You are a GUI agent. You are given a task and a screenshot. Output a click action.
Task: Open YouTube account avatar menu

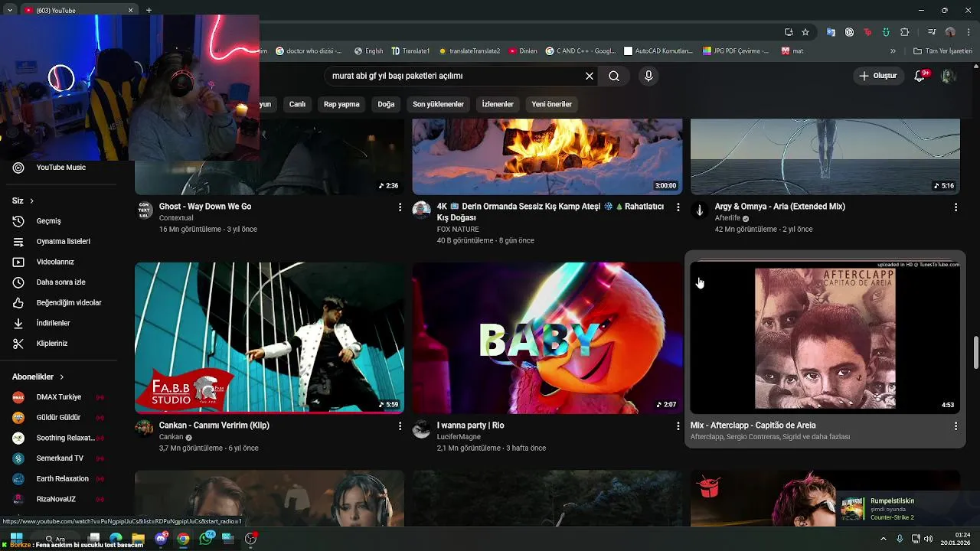click(x=949, y=76)
